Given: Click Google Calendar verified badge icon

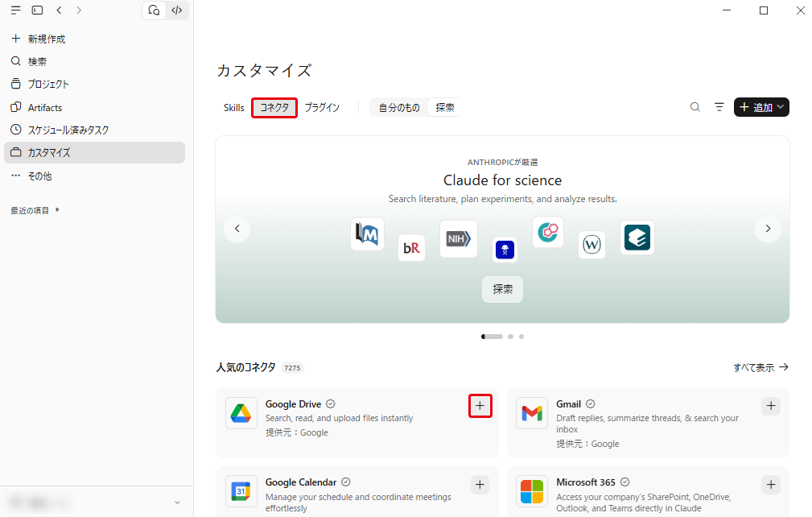Looking at the screenshot, I should click(x=346, y=482).
